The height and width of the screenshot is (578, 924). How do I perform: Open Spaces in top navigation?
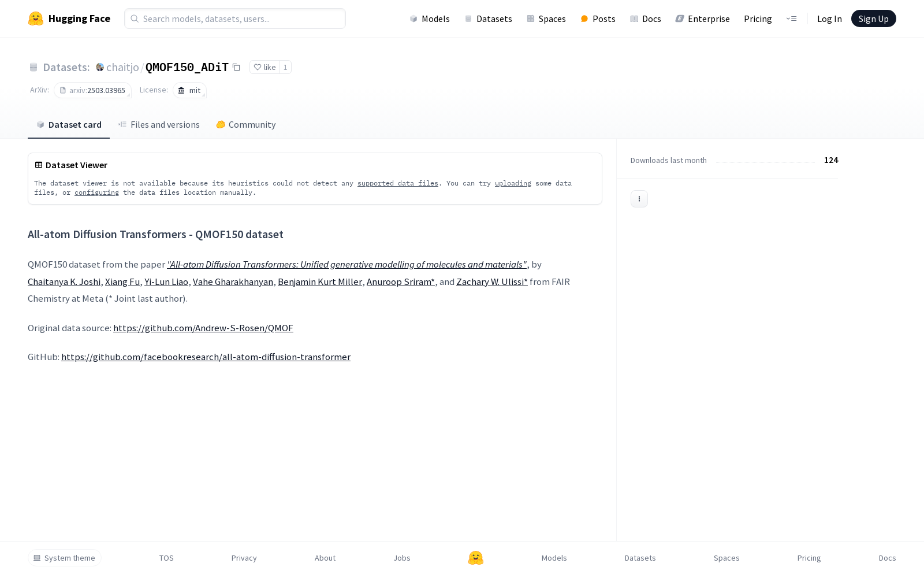546,18
